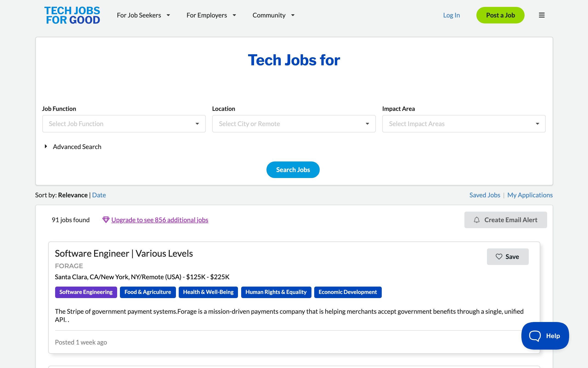Viewport: 588px width, 368px height.
Task: Open the Community menu
Action: (x=273, y=15)
